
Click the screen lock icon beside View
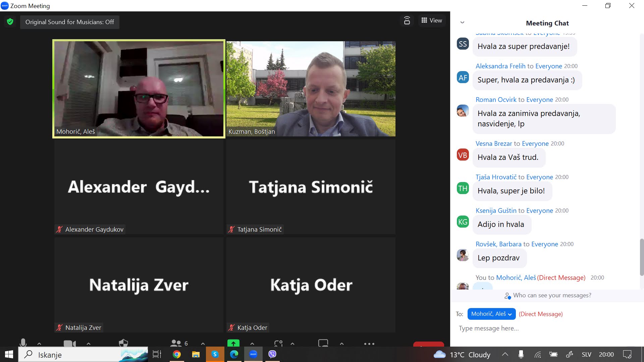click(407, 20)
